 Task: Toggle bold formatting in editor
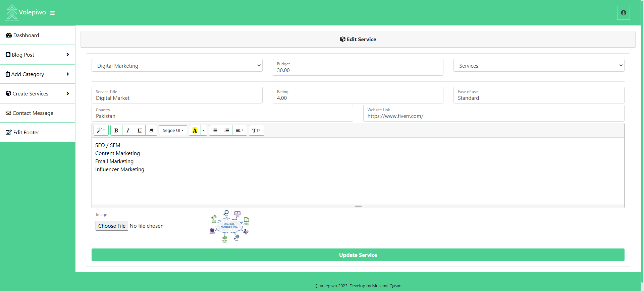(x=116, y=130)
